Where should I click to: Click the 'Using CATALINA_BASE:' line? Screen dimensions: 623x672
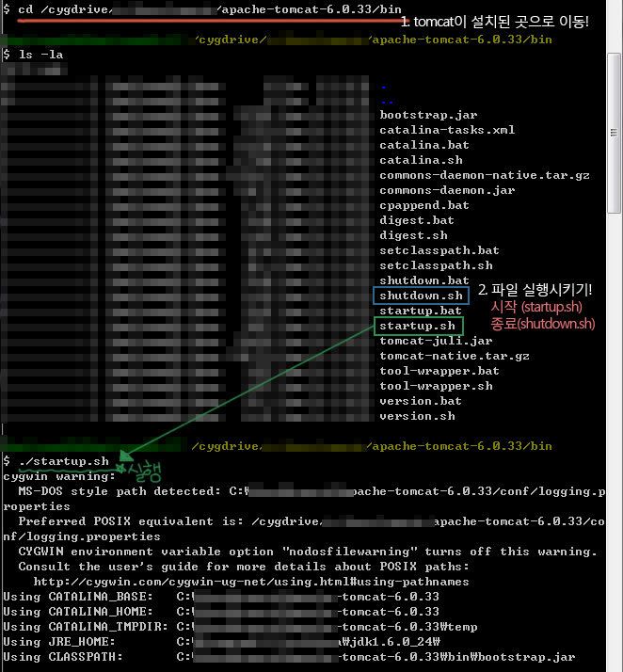click(221, 597)
